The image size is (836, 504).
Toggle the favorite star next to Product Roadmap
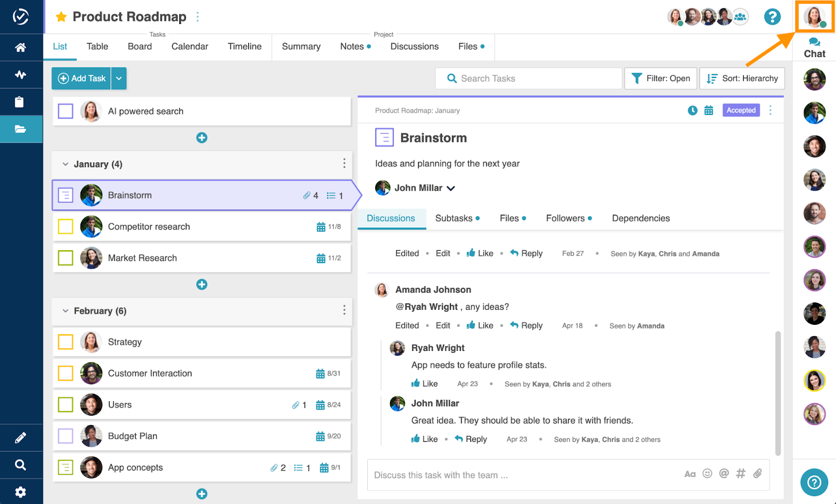(61, 17)
